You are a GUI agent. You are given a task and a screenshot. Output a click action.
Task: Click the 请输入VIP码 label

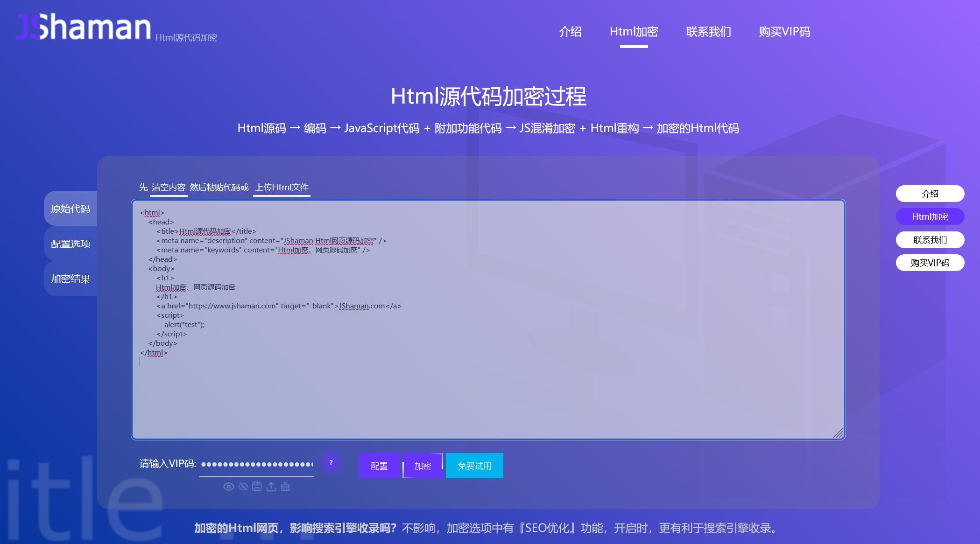tap(168, 464)
